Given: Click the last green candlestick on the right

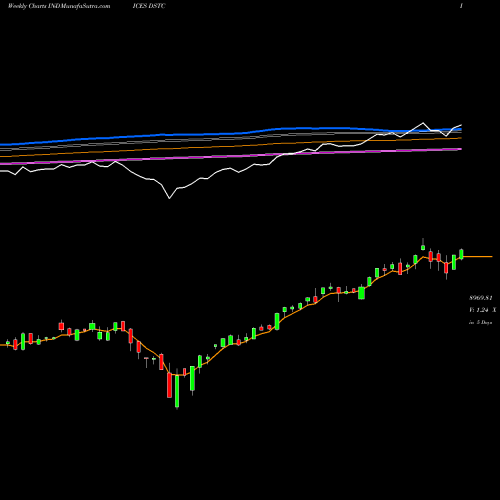Looking at the screenshot, I should point(462,254).
